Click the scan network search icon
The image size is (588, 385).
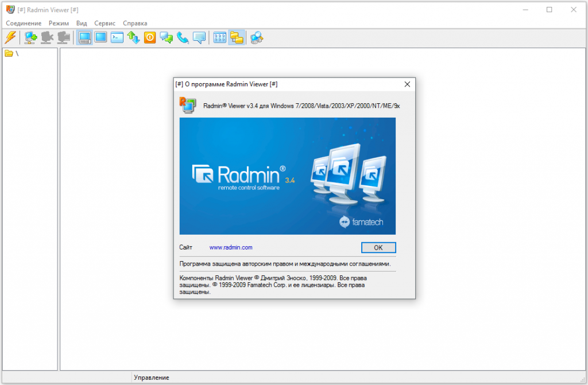click(x=257, y=37)
